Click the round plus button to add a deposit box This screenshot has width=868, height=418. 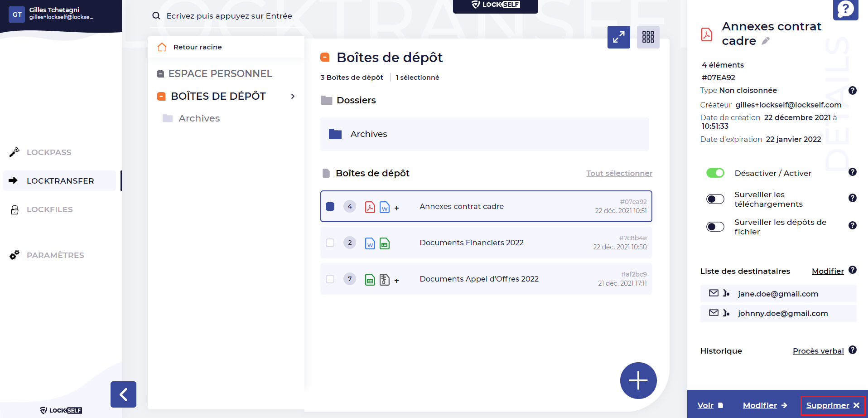pos(638,380)
